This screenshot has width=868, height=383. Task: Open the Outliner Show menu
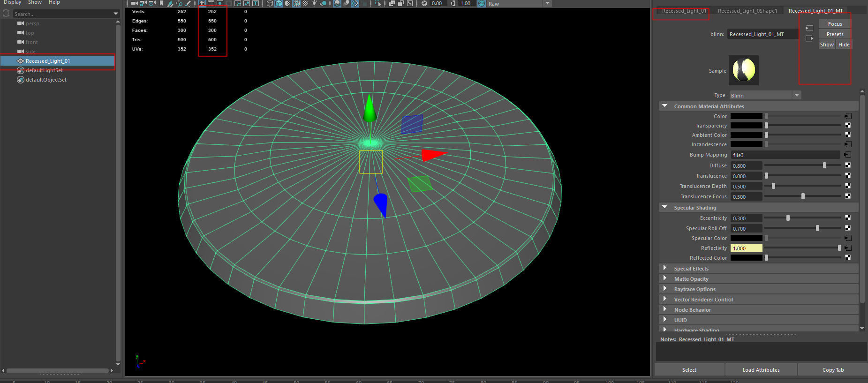[35, 2]
